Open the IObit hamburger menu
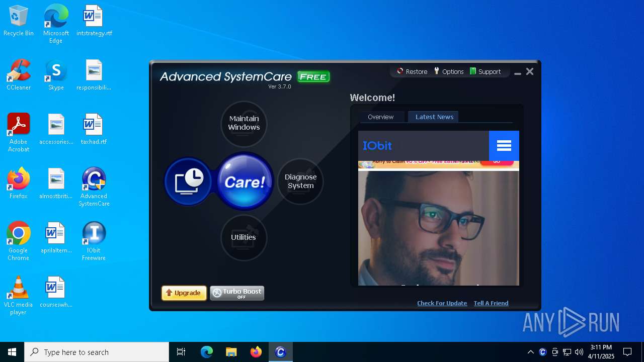This screenshot has height=362, width=644. (504, 146)
